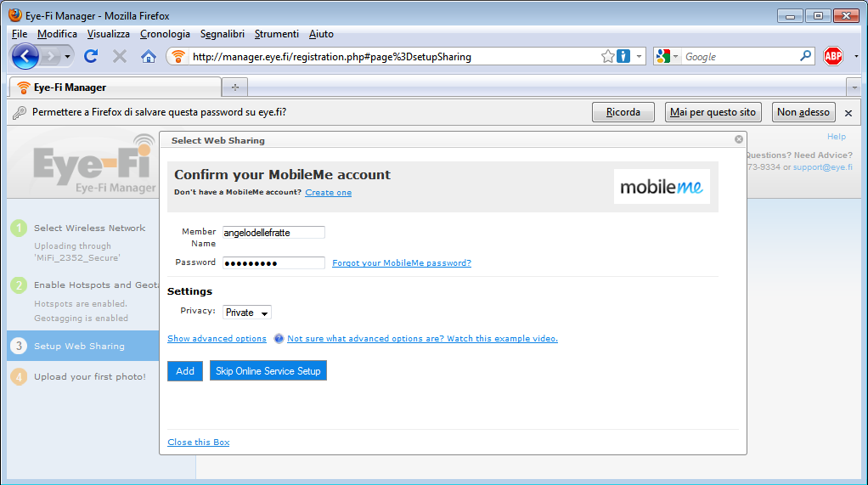The width and height of the screenshot is (868, 485).
Task: Open the Segnalibri menu
Action: 222,34
